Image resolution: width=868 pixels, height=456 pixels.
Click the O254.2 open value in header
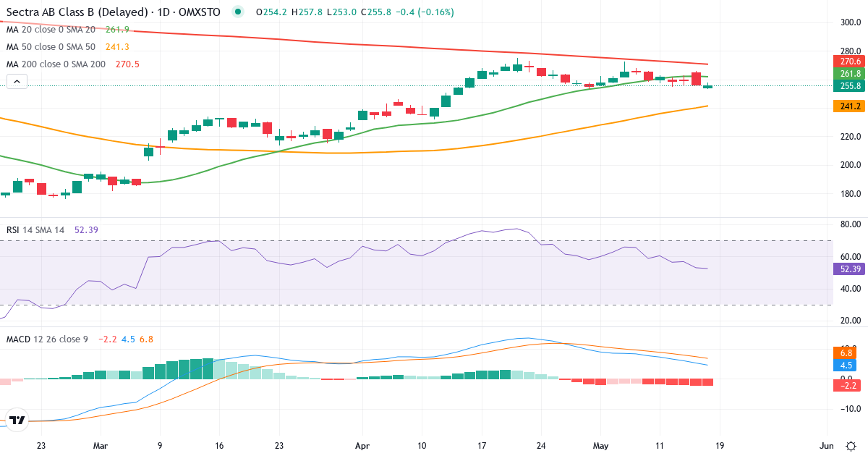pyautogui.click(x=271, y=12)
